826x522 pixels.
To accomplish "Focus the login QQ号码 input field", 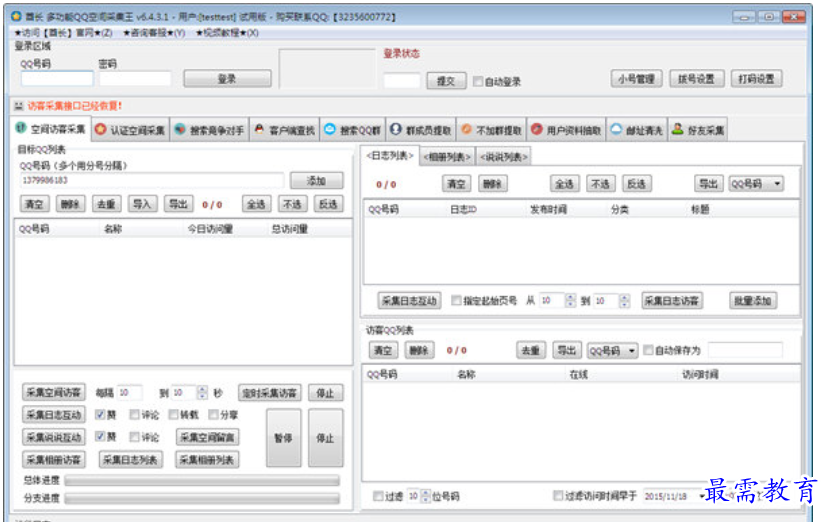I will click(57, 80).
